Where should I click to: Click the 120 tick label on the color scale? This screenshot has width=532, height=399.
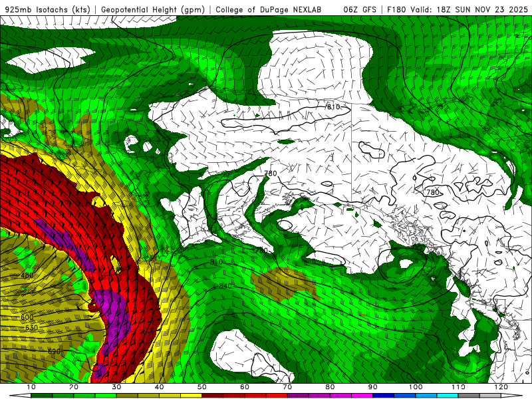point(501,387)
